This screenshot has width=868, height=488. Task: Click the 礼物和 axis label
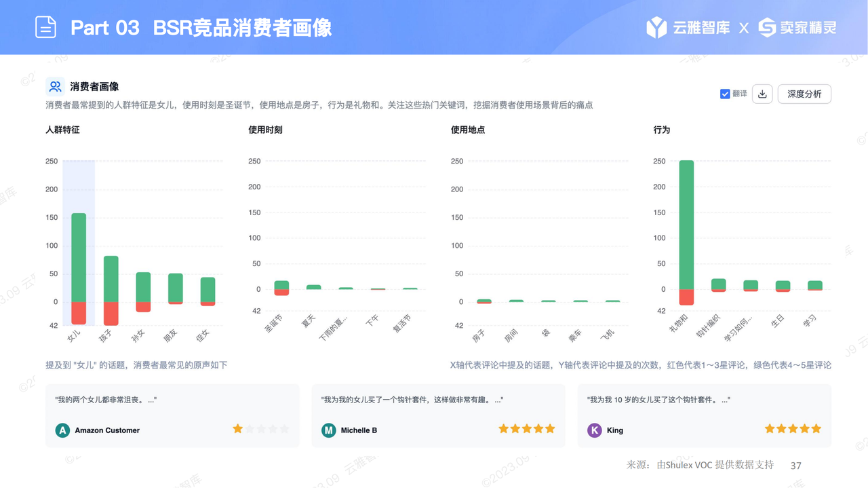(x=679, y=323)
